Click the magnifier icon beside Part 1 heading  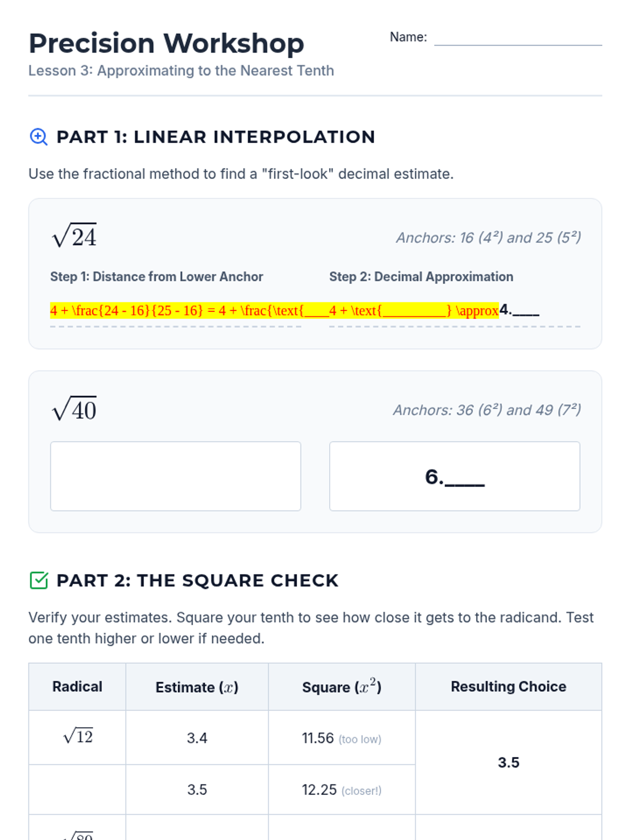pos(39,137)
